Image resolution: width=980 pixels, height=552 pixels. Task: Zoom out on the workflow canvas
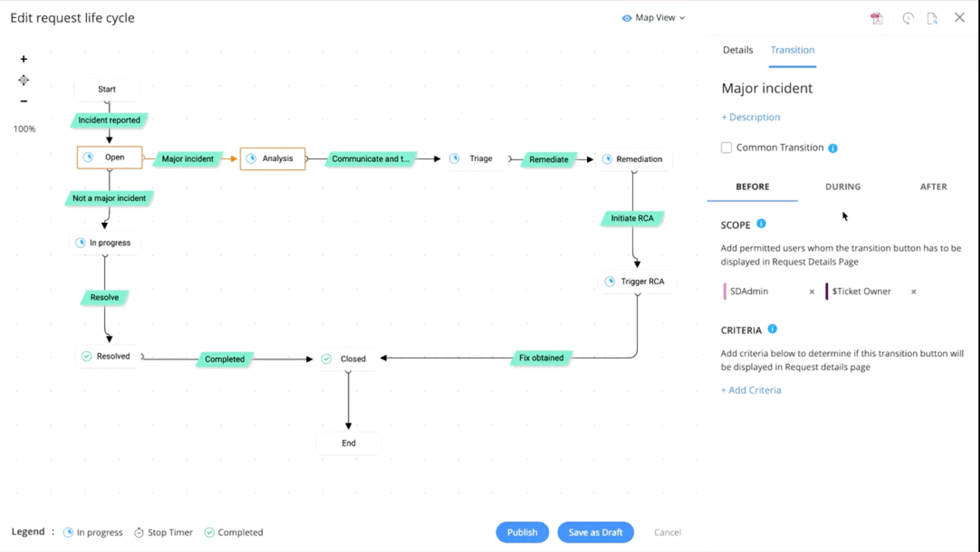pyautogui.click(x=23, y=101)
